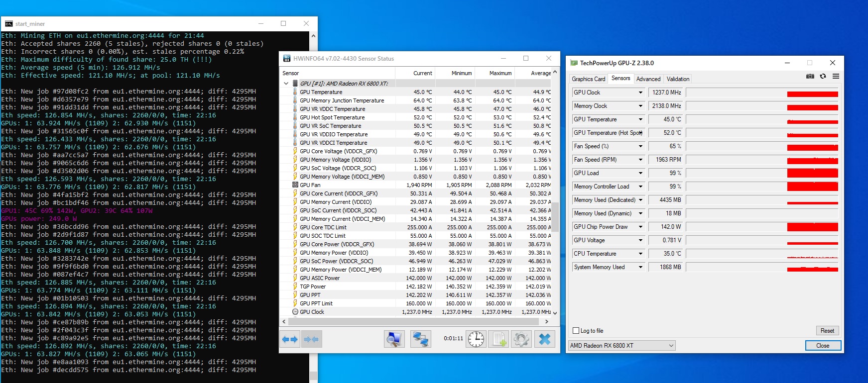This screenshot has width=868, height=383.
Task: Open HWiNFO settings gear icon
Action: (521, 339)
